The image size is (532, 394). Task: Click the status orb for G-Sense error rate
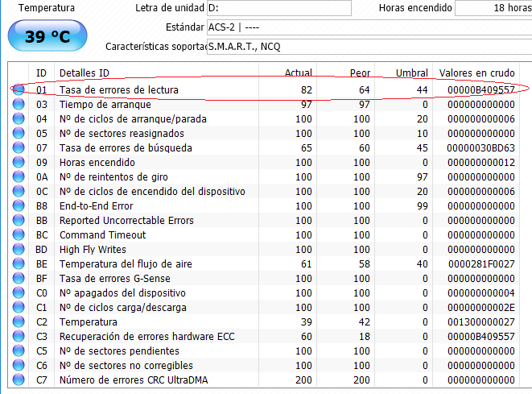click(19, 278)
